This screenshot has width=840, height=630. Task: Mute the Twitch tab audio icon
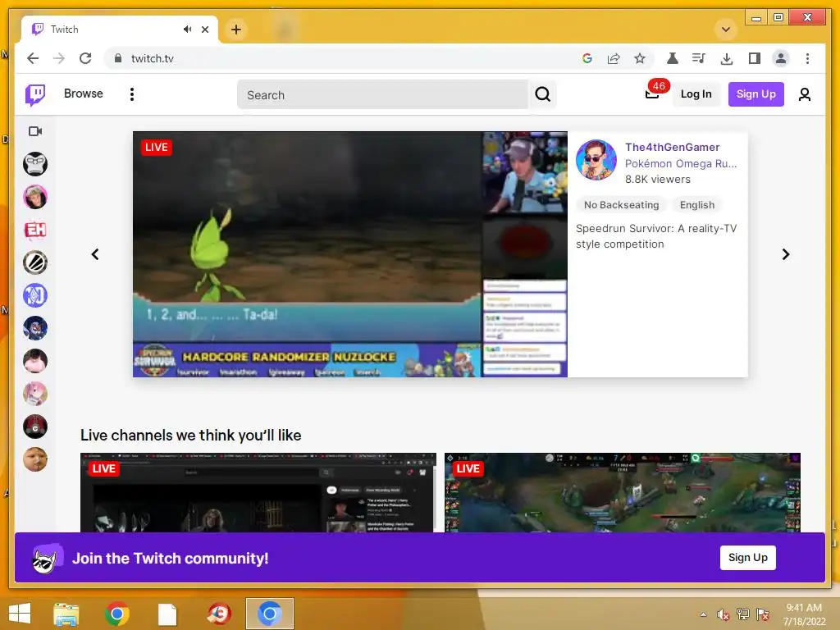(x=187, y=29)
